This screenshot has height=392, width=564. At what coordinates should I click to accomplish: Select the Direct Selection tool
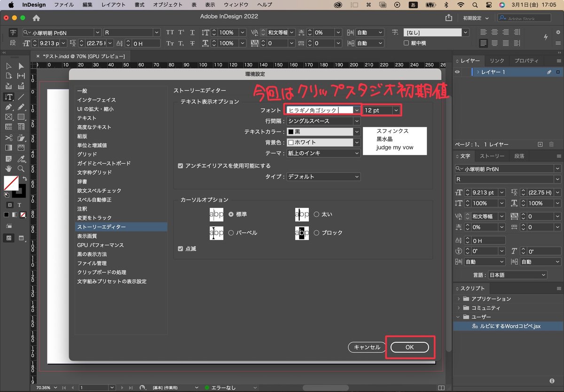click(x=21, y=66)
